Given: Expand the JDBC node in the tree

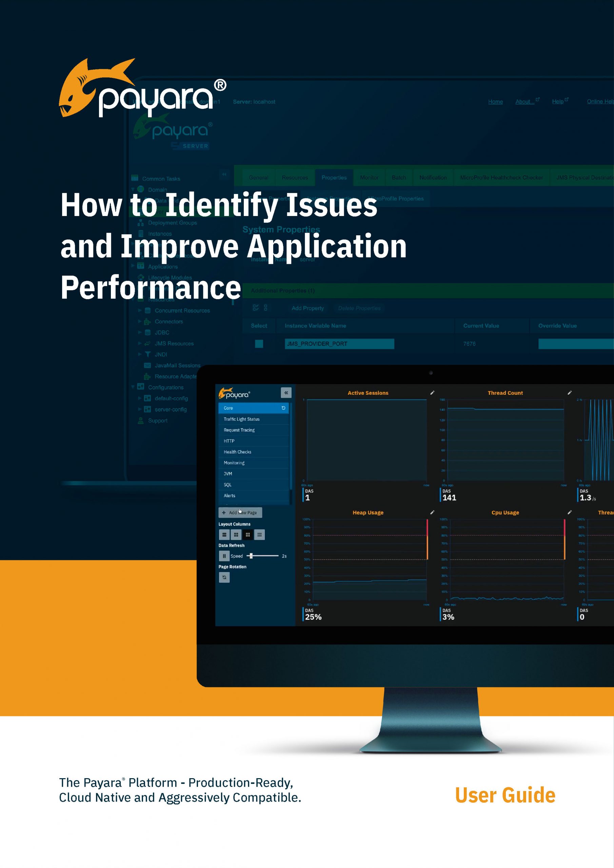Looking at the screenshot, I should tap(140, 332).
